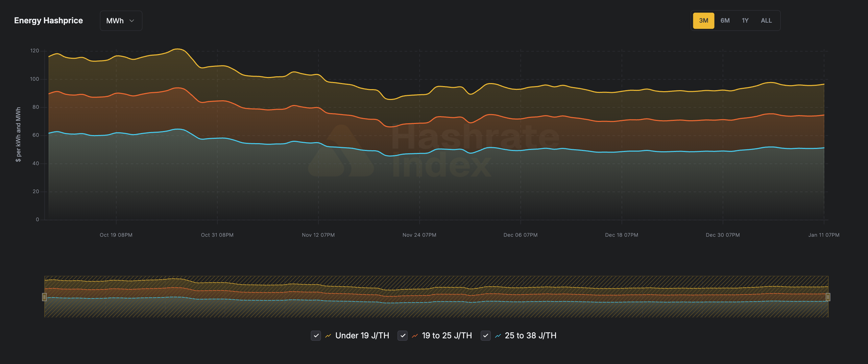868x364 pixels.
Task: Switch to the 6M time range
Action: coord(725,21)
